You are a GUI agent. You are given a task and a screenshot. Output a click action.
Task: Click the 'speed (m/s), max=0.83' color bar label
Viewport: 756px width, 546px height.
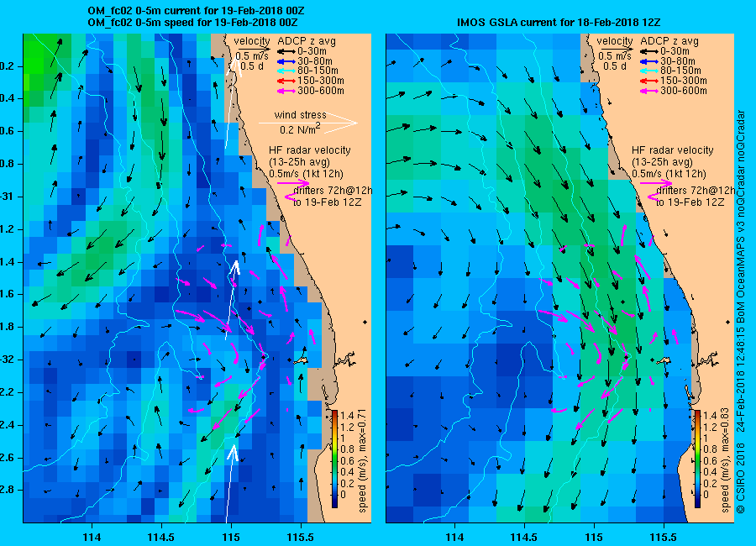[726, 459]
